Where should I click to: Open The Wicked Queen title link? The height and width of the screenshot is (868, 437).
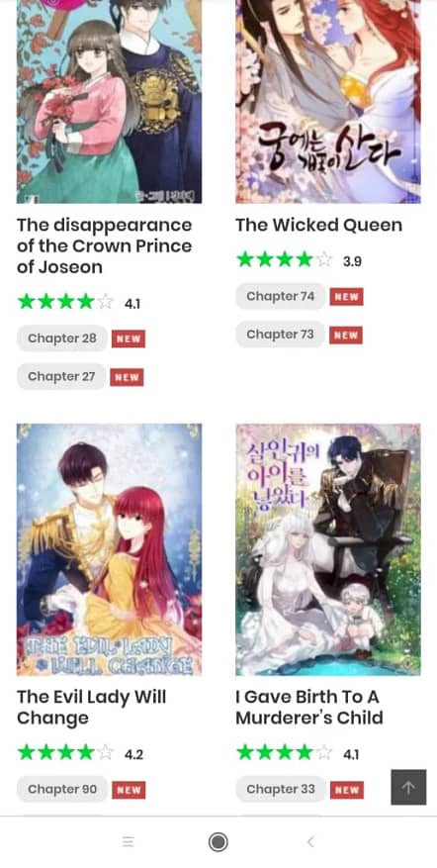[318, 226]
